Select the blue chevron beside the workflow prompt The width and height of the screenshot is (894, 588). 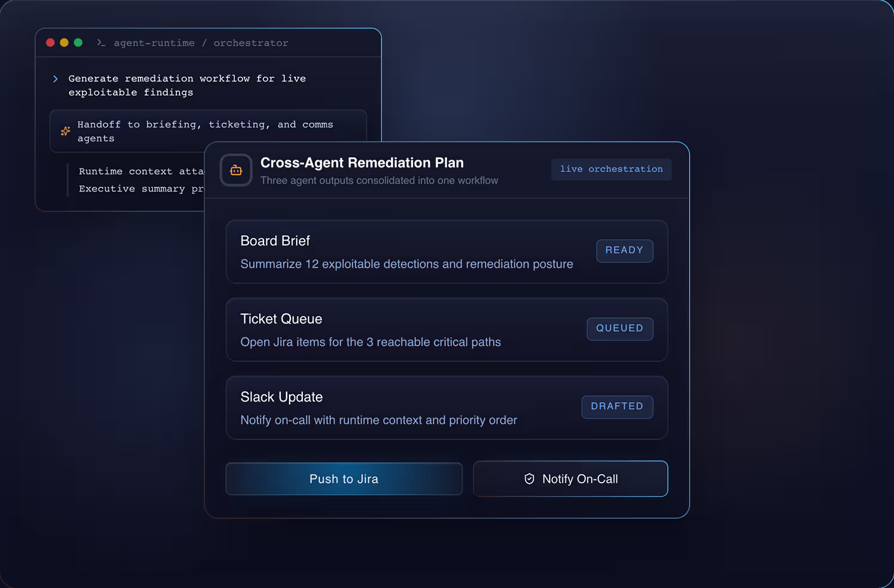click(55, 78)
